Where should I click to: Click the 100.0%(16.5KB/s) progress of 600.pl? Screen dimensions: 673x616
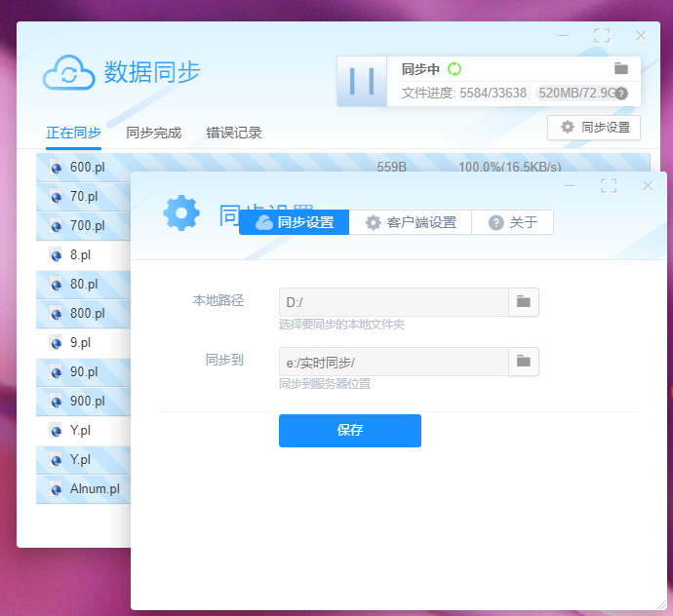tap(510, 167)
